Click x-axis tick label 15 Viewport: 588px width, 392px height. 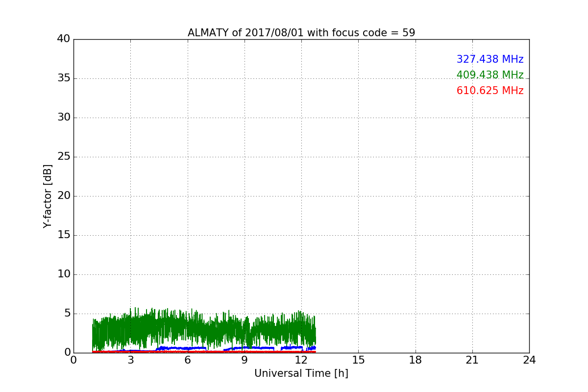coord(358,360)
